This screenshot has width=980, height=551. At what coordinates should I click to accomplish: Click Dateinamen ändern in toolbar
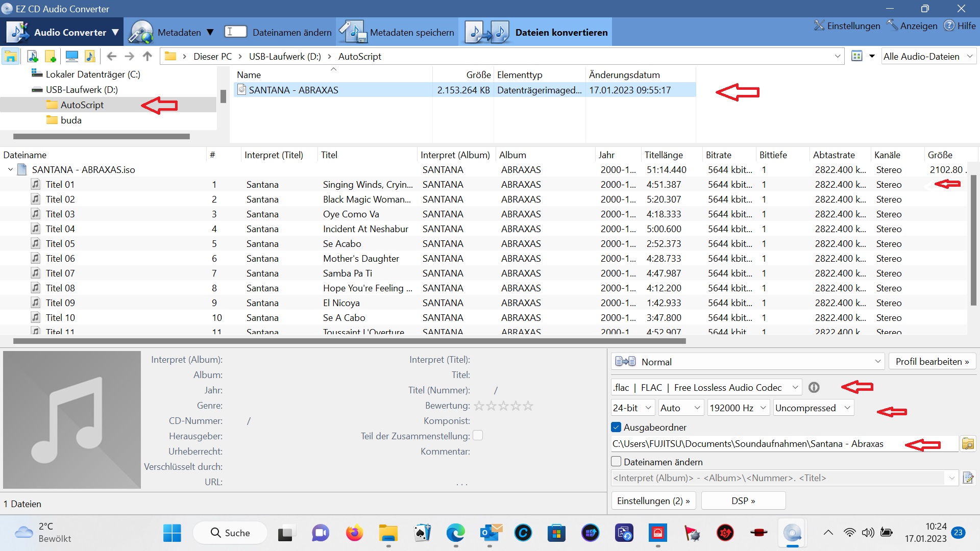(278, 32)
